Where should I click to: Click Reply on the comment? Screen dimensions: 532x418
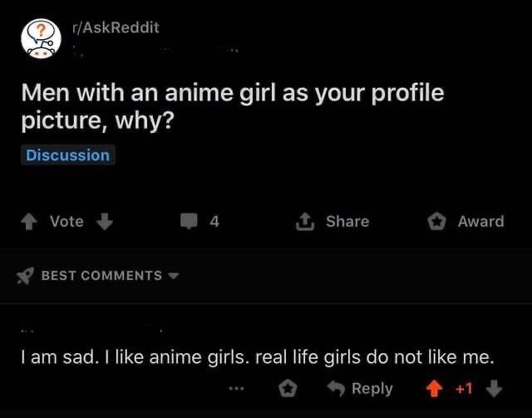pyautogui.click(x=372, y=389)
